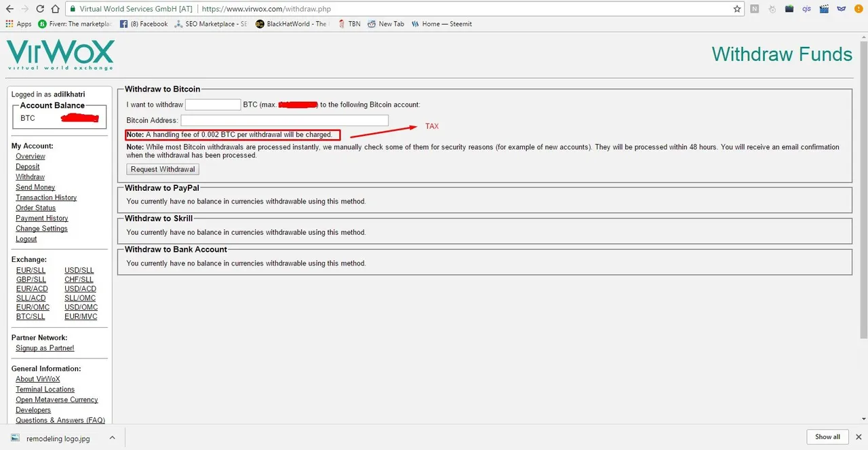868x450 pixels.
Task: Open the Deposit link
Action: click(28, 166)
